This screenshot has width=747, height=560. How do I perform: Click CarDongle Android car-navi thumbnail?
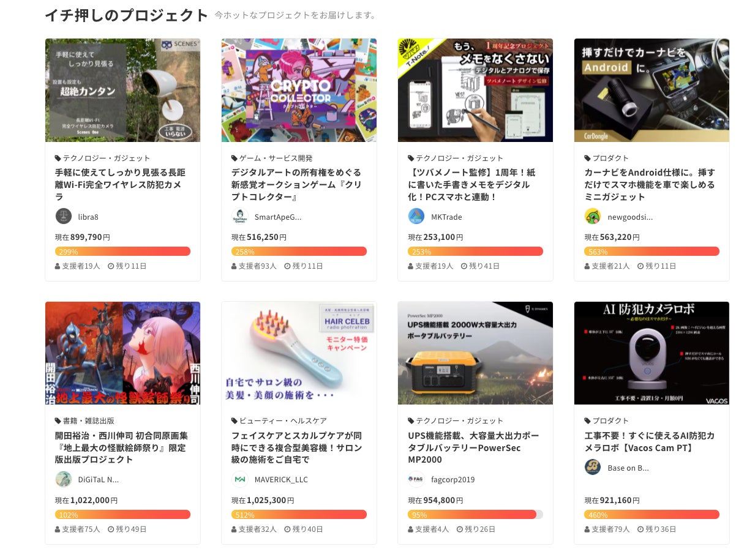651,91
